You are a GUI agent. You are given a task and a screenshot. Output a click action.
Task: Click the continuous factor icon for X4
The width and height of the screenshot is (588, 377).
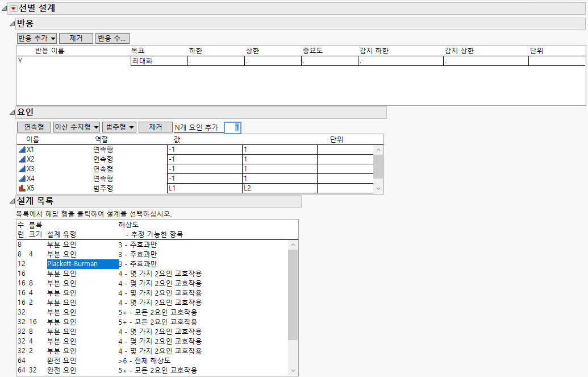point(22,179)
